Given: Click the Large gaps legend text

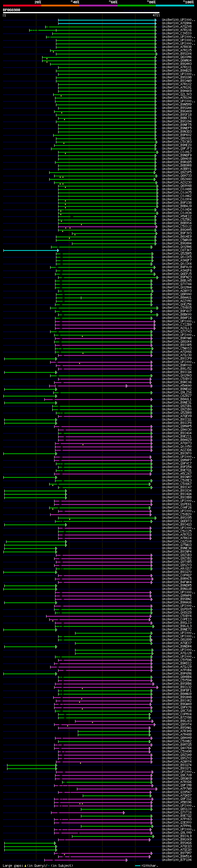Looking at the screenshot, I should (38, 866).
